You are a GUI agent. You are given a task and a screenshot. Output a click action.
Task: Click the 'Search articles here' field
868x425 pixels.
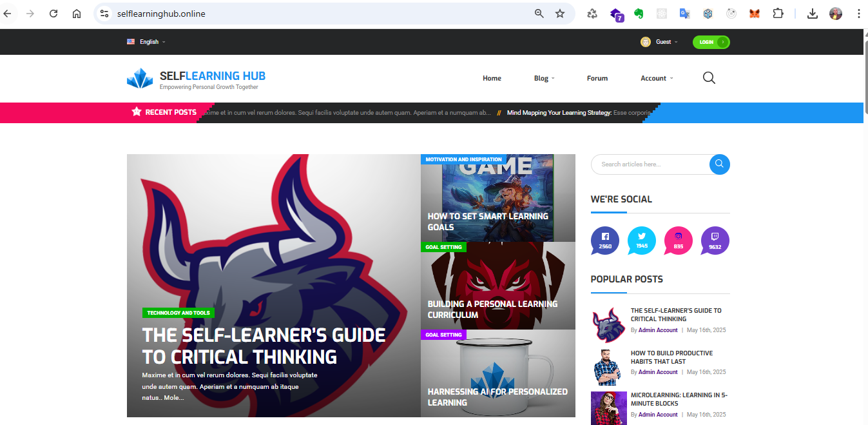click(x=651, y=164)
